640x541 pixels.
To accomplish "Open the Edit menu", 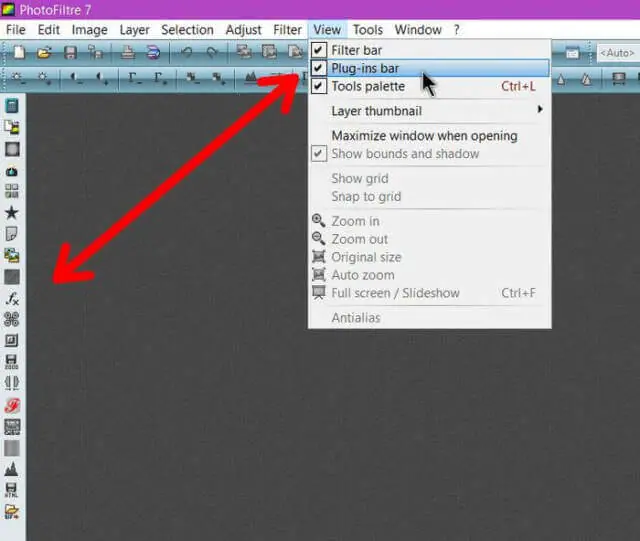I will pyautogui.click(x=49, y=30).
